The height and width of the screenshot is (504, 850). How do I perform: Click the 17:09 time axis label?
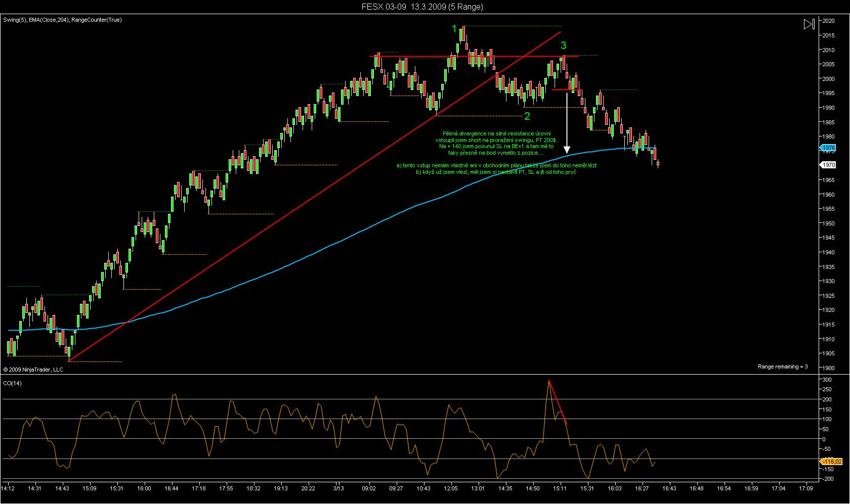point(806,488)
